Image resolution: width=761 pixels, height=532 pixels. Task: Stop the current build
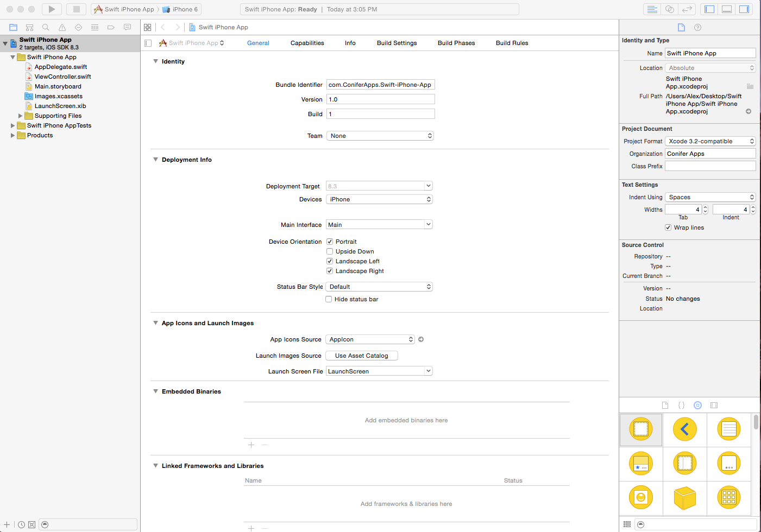tap(76, 9)
